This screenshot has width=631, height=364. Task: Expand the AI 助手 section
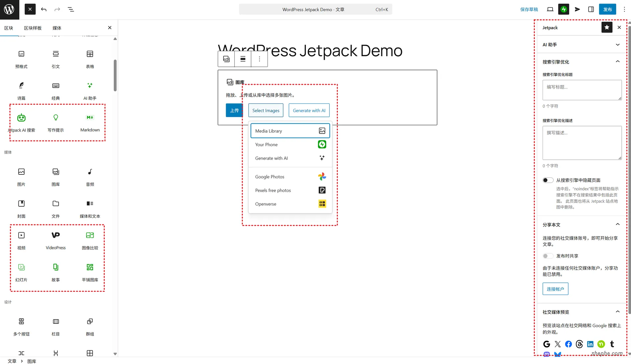point(618,44)
